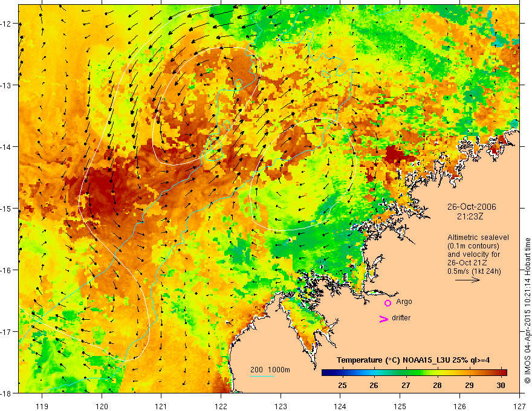The width and height of the screenshot is (532, 411).
Task: Click longitude axis label 121
Action: (x=161, y=406)
